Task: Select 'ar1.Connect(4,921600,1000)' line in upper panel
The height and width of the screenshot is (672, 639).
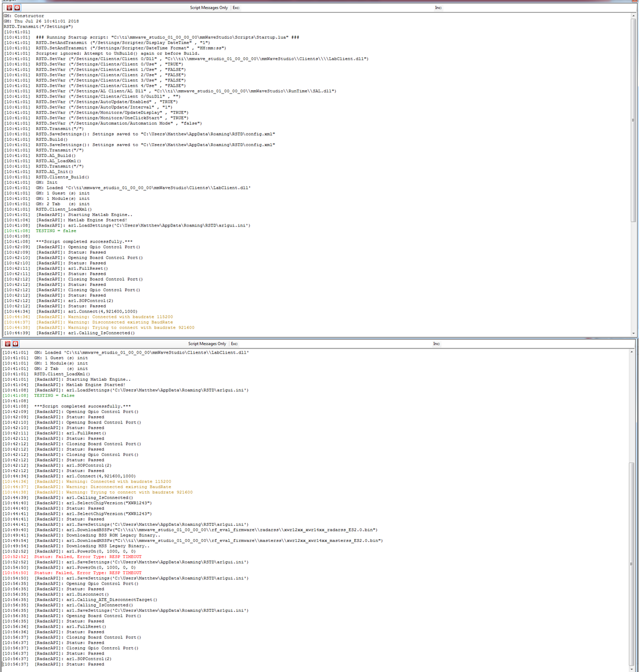Action: 70,311
